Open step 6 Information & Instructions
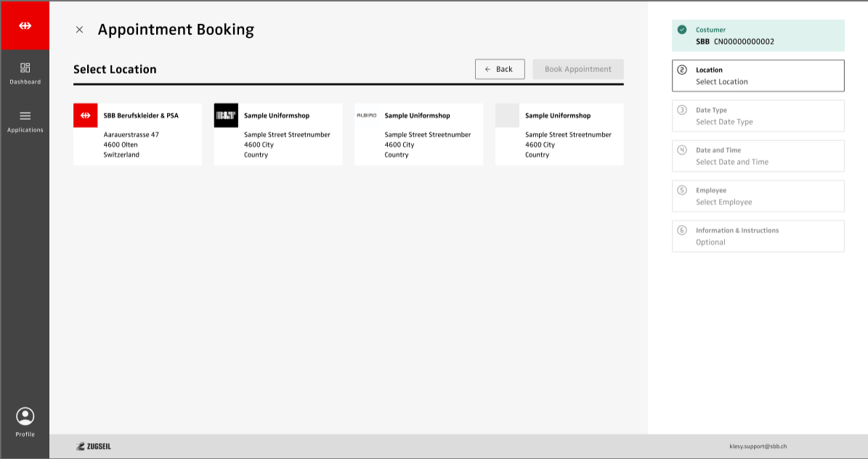The height and width of the screenshot is (459, 868). pos(758,236)
